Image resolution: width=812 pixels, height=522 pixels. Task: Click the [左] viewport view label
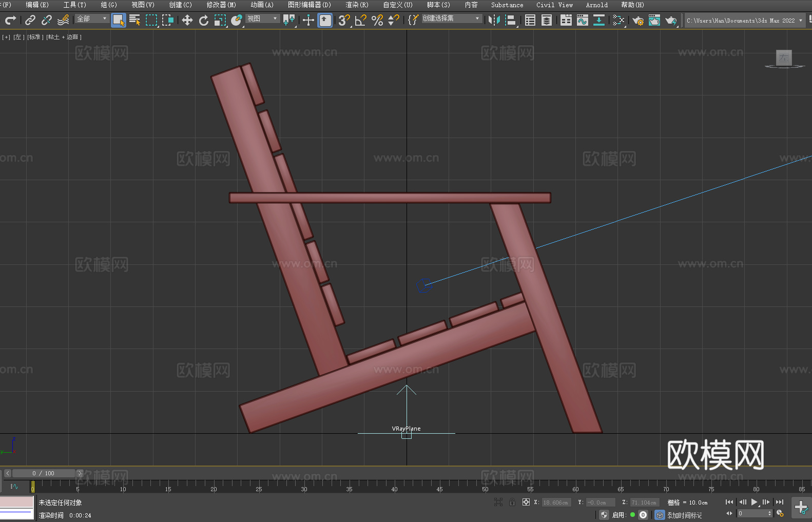pyautogui.click(x=19, y=37)
